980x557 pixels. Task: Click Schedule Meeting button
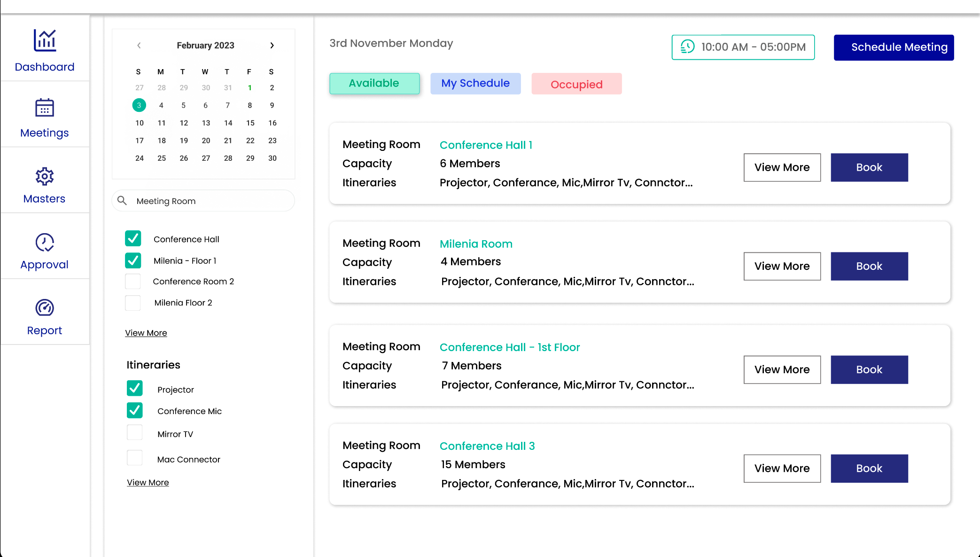(x=899, y=47)
